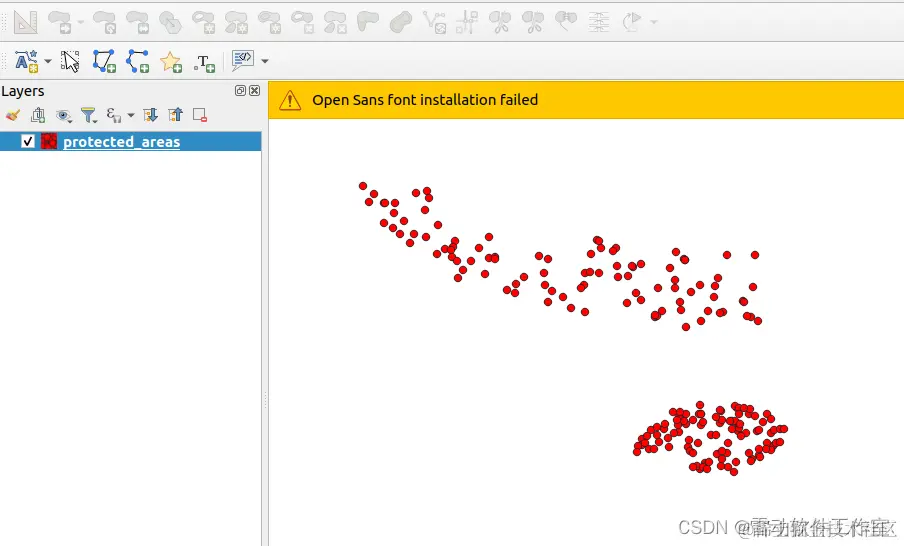Select the Reshape Features tool
Screen dimensions: 904x546
368,22
